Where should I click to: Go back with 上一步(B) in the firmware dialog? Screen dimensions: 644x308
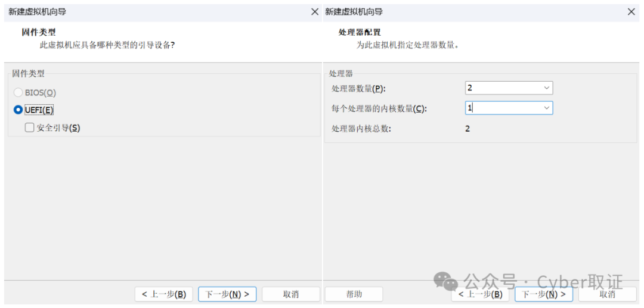pos(164,294)
